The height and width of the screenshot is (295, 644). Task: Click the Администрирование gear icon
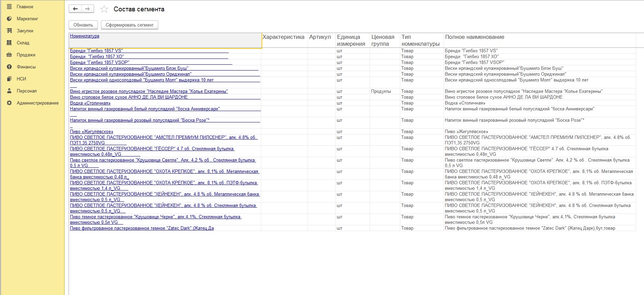[9, 103]
